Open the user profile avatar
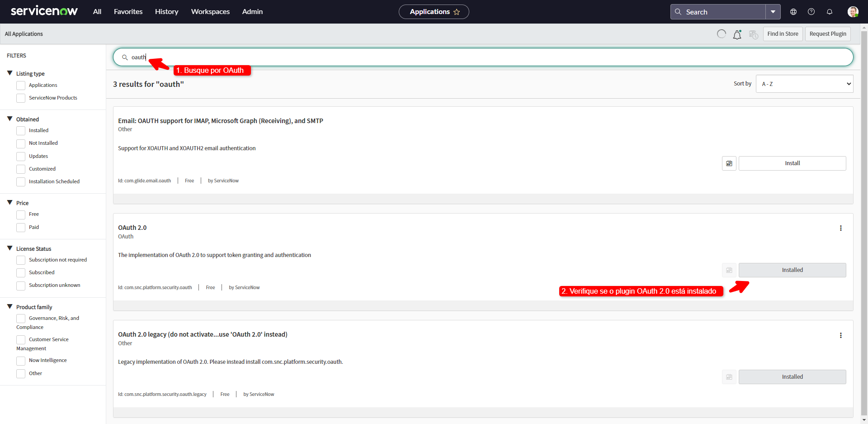The image size is (868, 424). [x=853, y=12]
